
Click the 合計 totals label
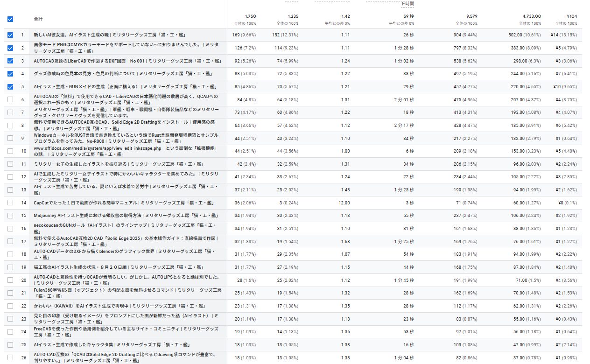coord(38,19)
